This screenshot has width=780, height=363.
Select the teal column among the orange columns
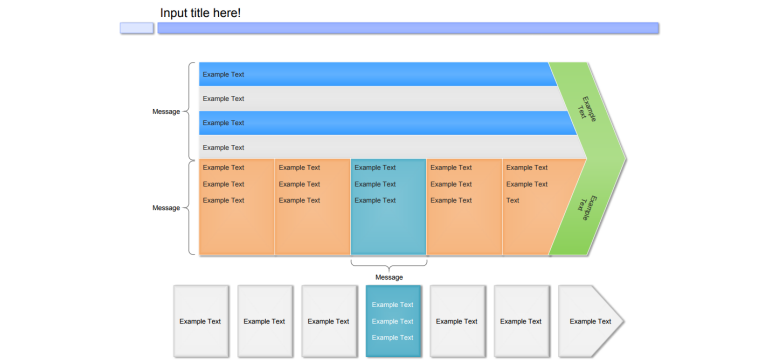point(389,207)
